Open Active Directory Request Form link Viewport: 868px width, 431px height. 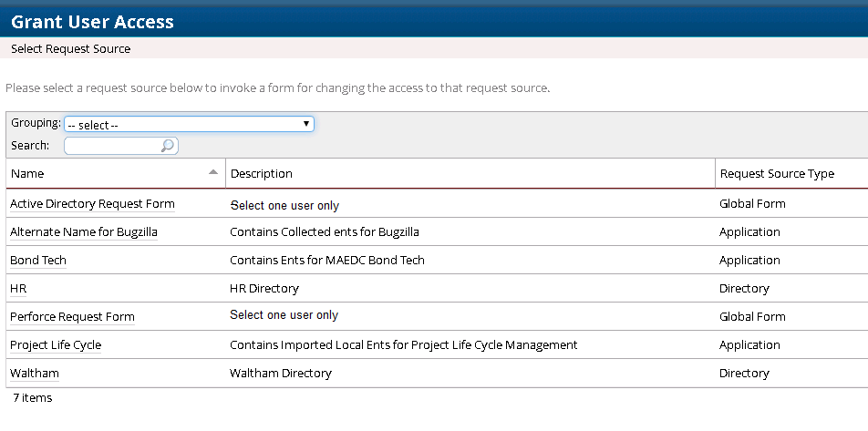click(92, 204)
